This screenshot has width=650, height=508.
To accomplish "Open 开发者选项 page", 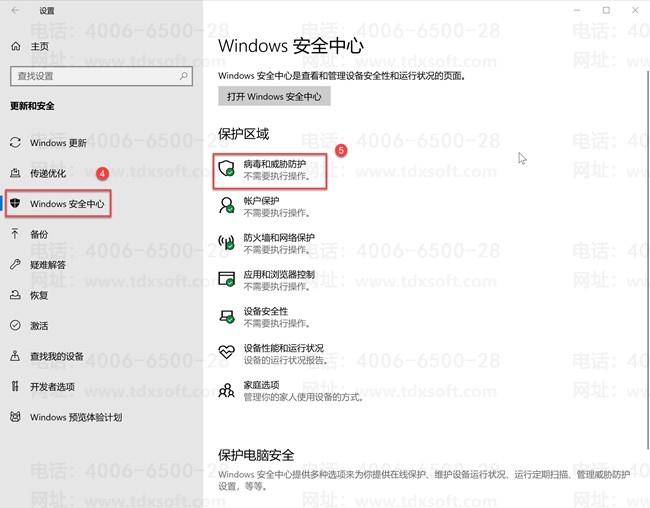I will point(52,386).
